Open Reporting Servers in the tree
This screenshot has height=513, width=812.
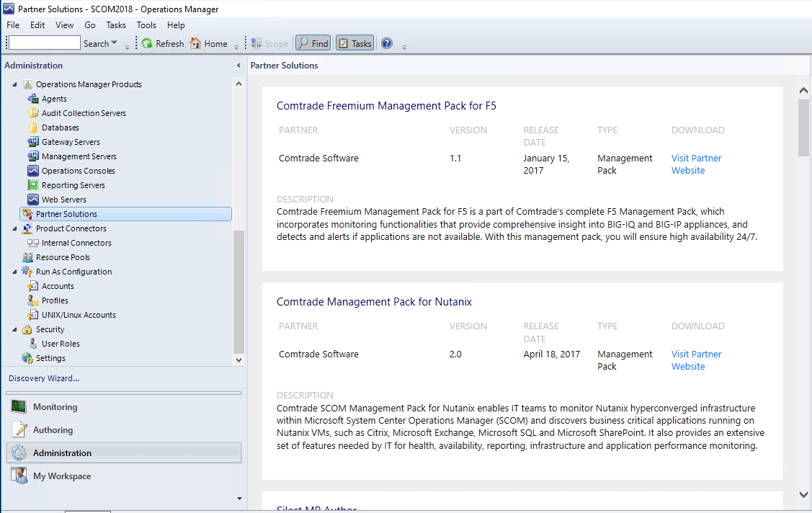pyautogui.click(x=73, y=185)
